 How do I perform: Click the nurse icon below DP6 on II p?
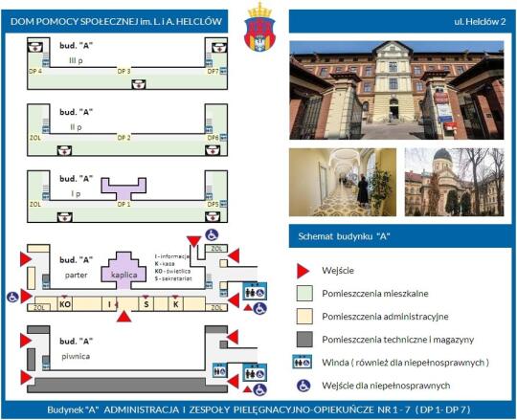pyautogui.click(x=213, y=150)
